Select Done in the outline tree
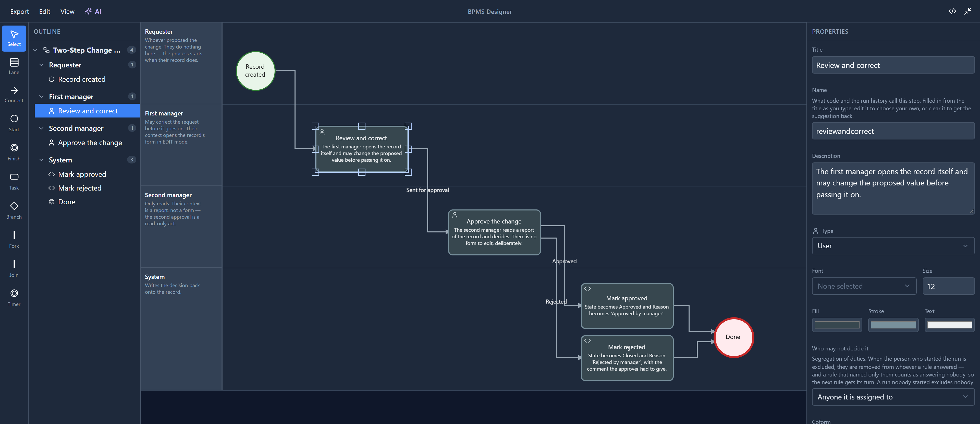This screenshot has height=424, width=980. [x=88, y=202]
